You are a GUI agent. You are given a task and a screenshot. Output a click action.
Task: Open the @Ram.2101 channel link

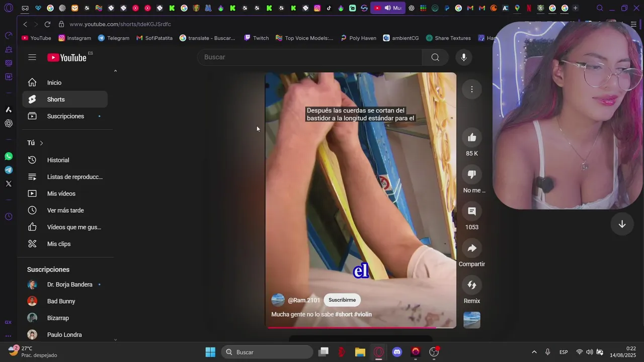click(304, 300)
